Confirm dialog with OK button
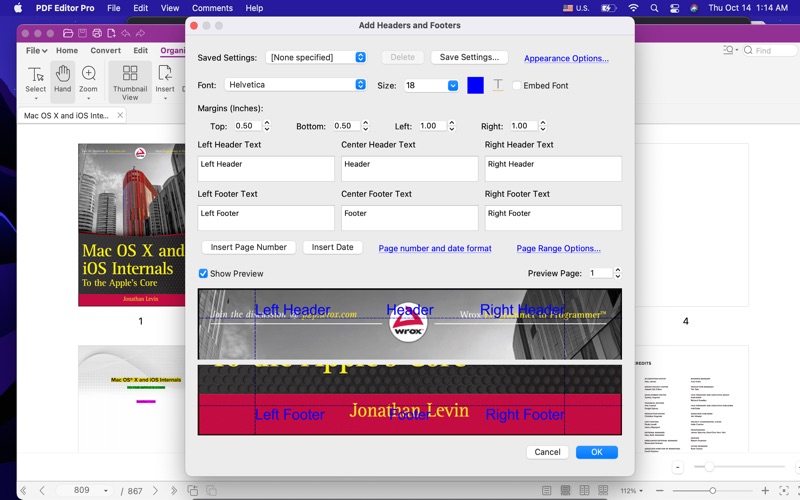 [x=597, y=452]
